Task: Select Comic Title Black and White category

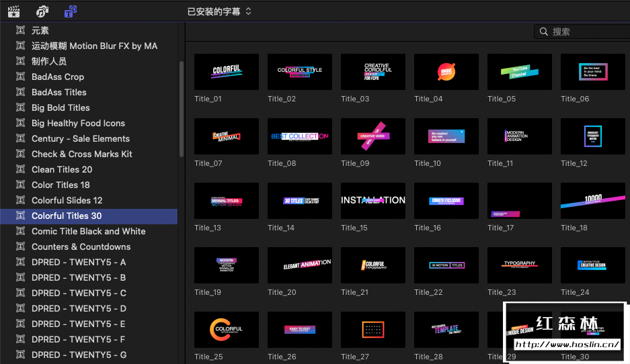Action: pos(89,231)
